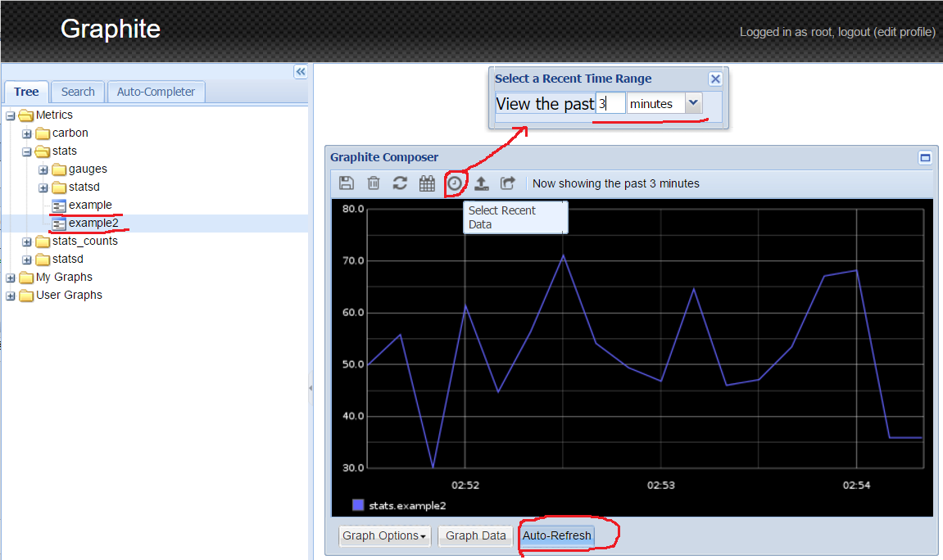943x560 pixels.
Task: Toggle the Auto-Refresh button
Action: [x=557, y=536]
